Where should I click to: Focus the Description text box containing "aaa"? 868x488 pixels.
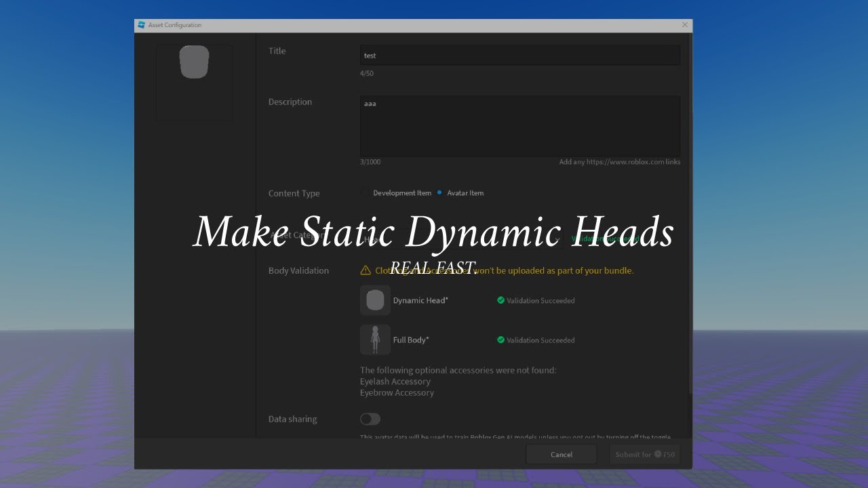click(520, 126)
